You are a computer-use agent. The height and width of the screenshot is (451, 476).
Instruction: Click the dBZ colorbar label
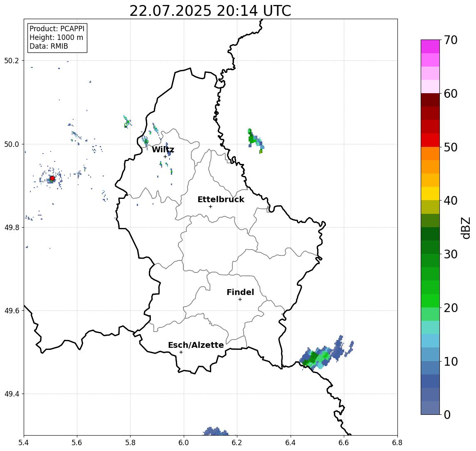click(465, 228)
